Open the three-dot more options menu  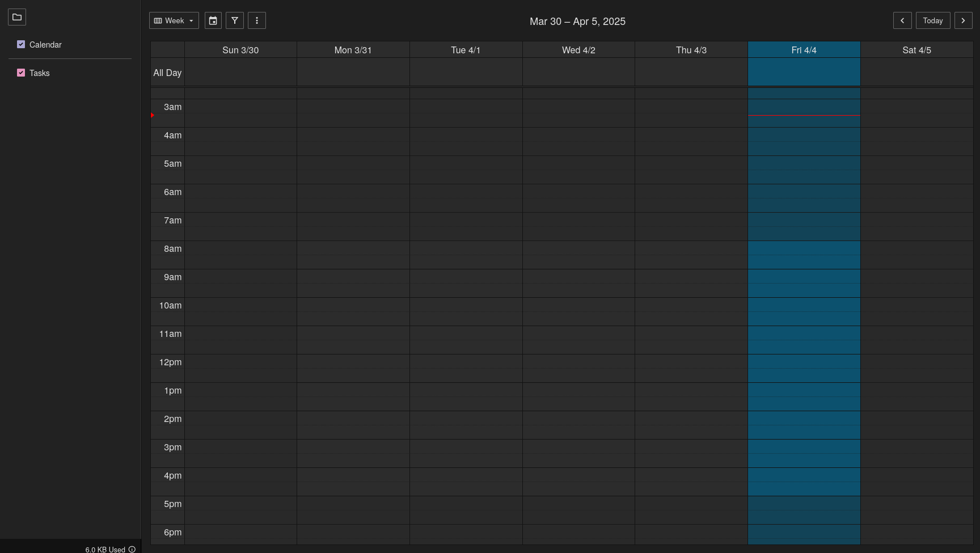[257, 20]
